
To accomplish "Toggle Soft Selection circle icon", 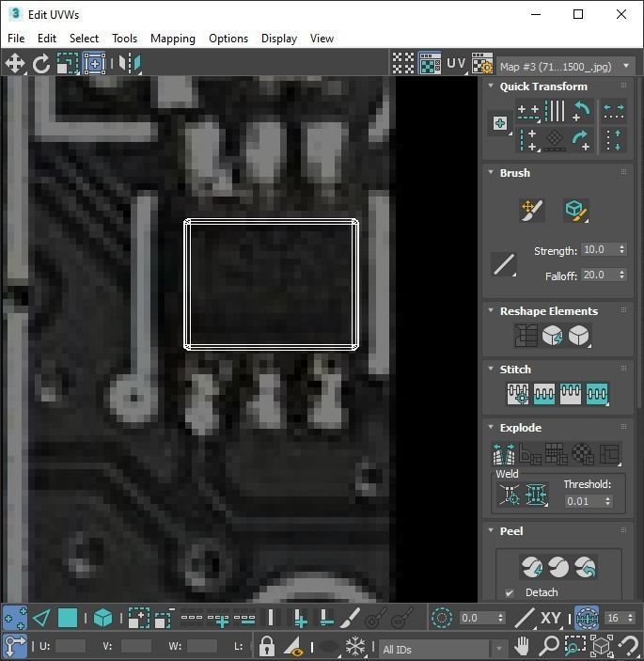I will [441, 618].
